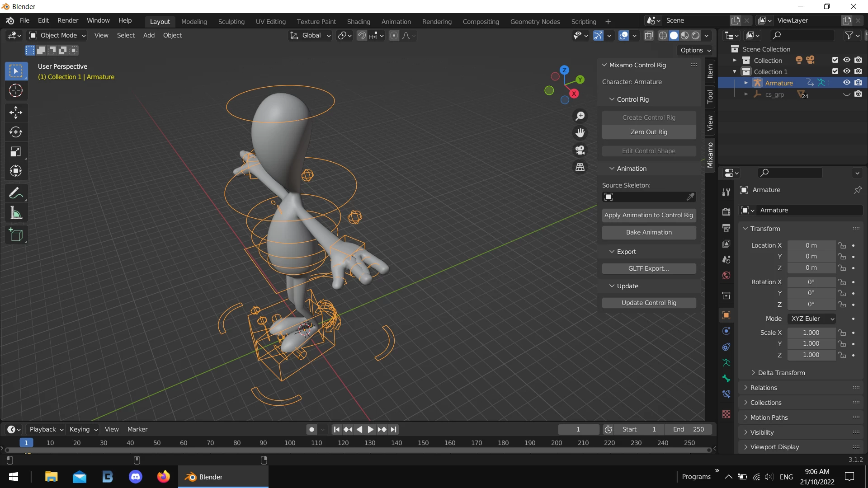Image resolution: width=868 pixels, height=488 pixels.
Task: Click the Location X value field
Action: (x=811, y=245)
